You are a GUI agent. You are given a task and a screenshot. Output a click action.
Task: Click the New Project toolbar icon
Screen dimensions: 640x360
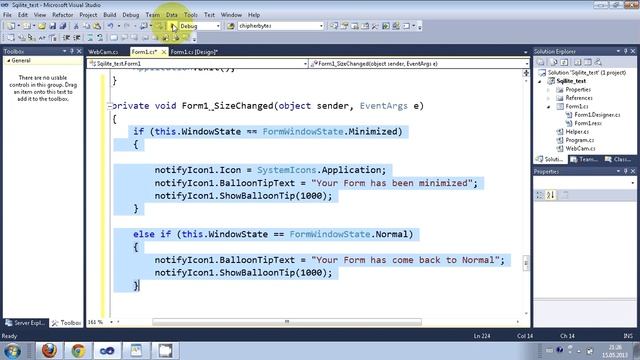coord(11,26)
